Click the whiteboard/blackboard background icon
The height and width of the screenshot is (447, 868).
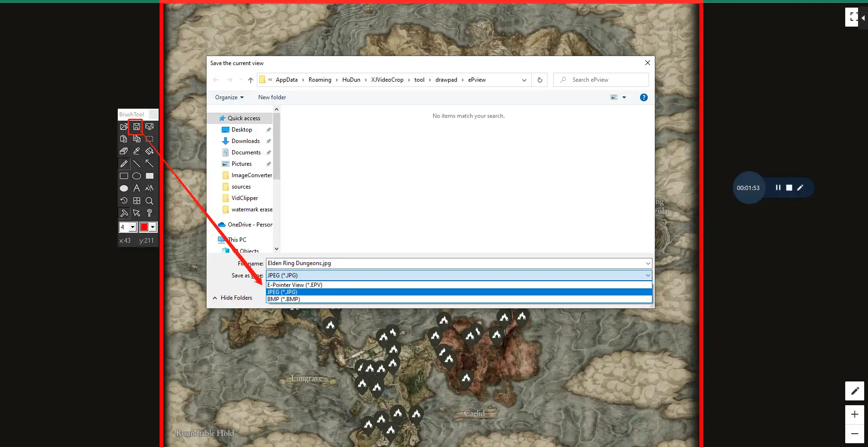[x=136, y=200]
